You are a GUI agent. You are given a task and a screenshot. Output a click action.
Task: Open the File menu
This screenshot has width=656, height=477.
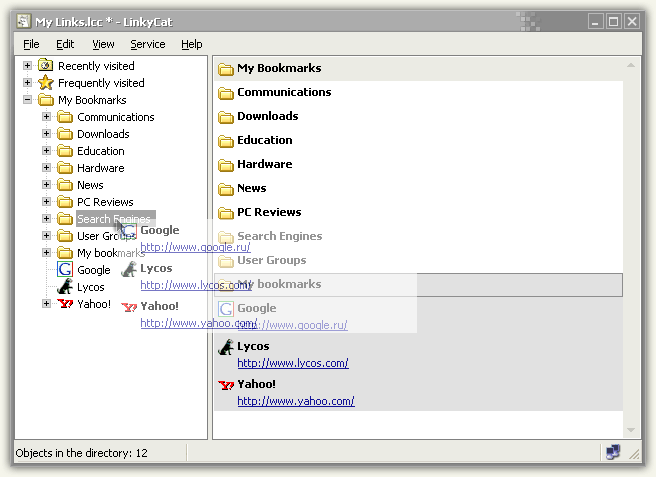click(x=31, y=44)
